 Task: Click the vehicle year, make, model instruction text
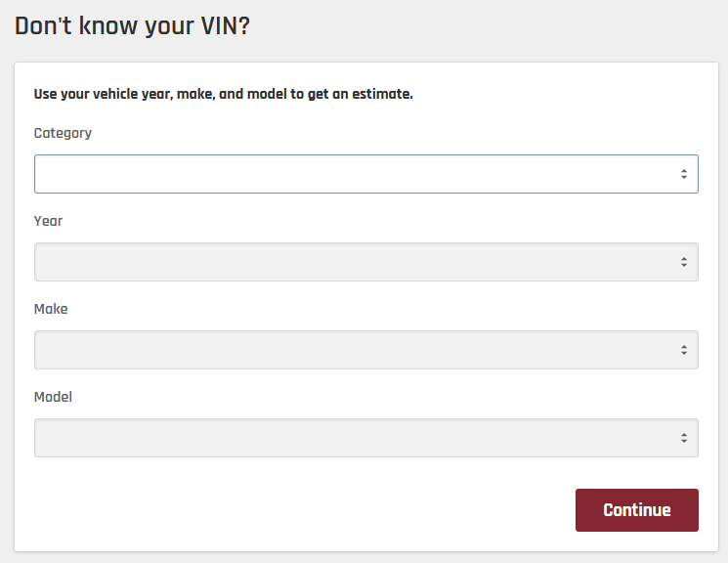click(x=223, y=95)
